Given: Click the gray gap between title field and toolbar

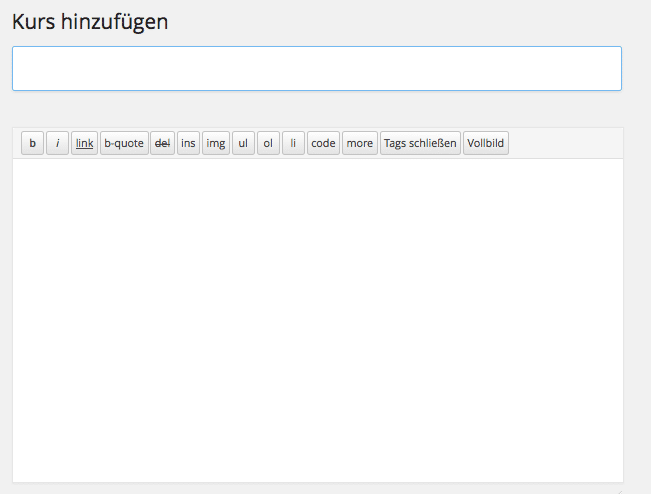Looking at the screenshot, I should point(316,108).
